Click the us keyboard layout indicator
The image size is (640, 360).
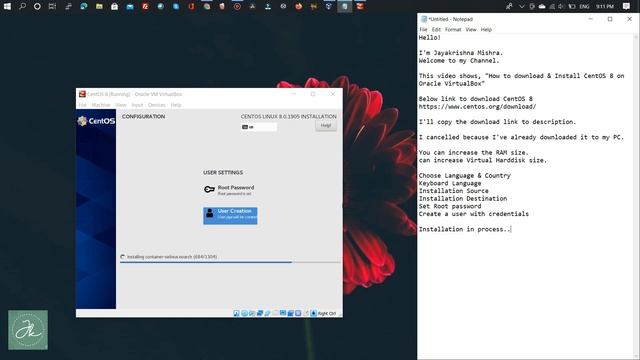coord(259,127)
